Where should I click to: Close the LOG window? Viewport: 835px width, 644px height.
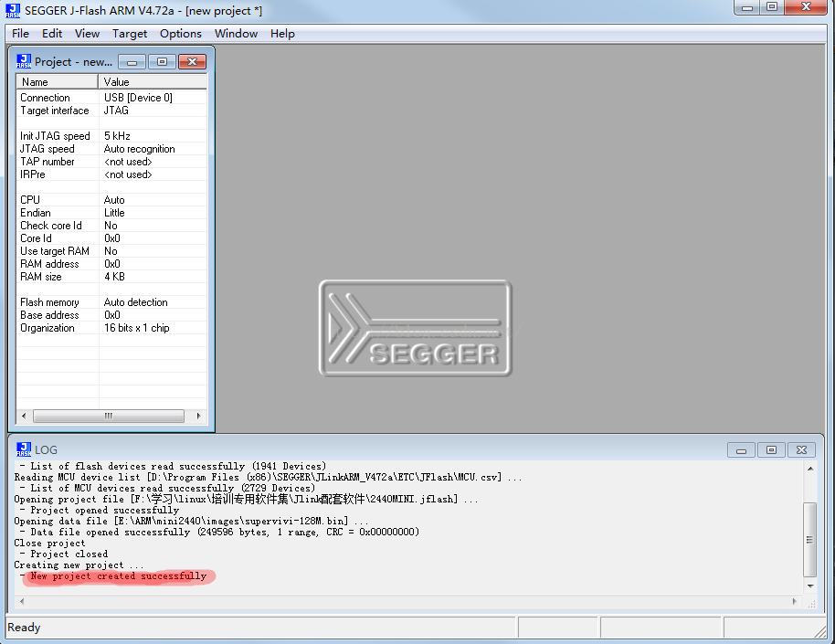point(801,450)
